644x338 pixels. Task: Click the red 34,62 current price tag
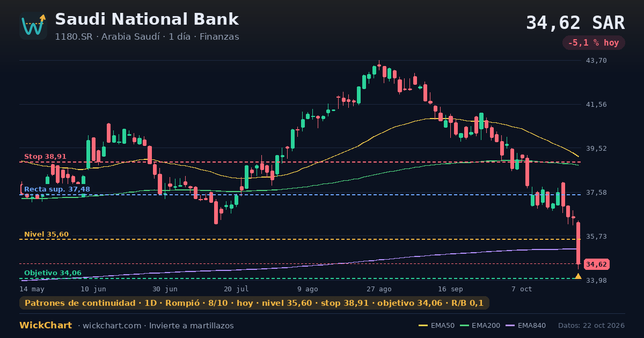point(596,264)
